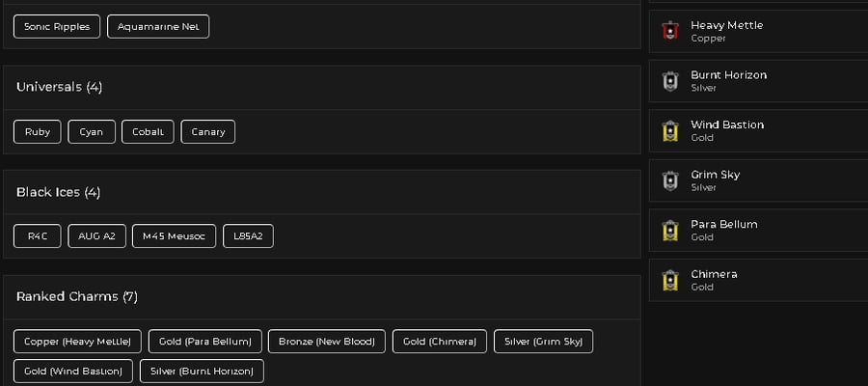Click the Burnt Horizon Silver charm icon
Viewport: 868px width, 386px height.
(x=670, y=81)
